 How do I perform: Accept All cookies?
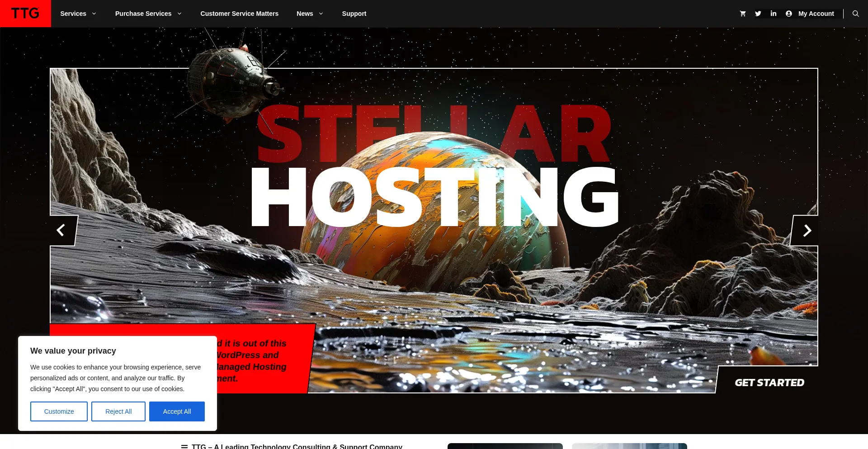(177, 411)
